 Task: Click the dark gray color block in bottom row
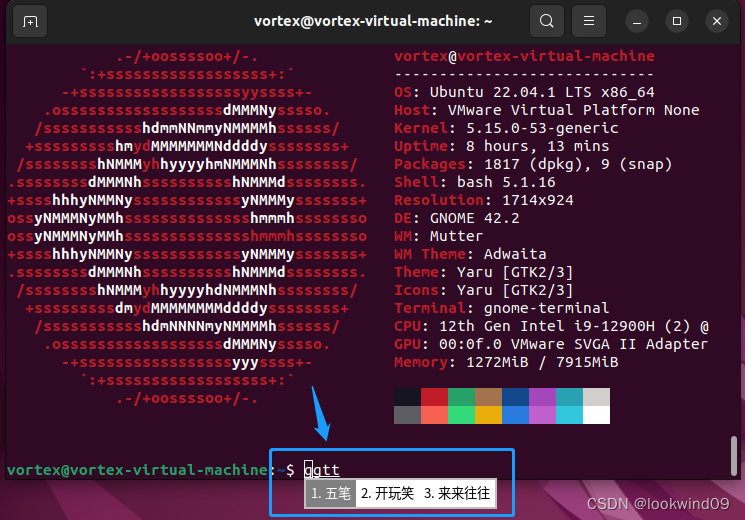click(407, 415)
